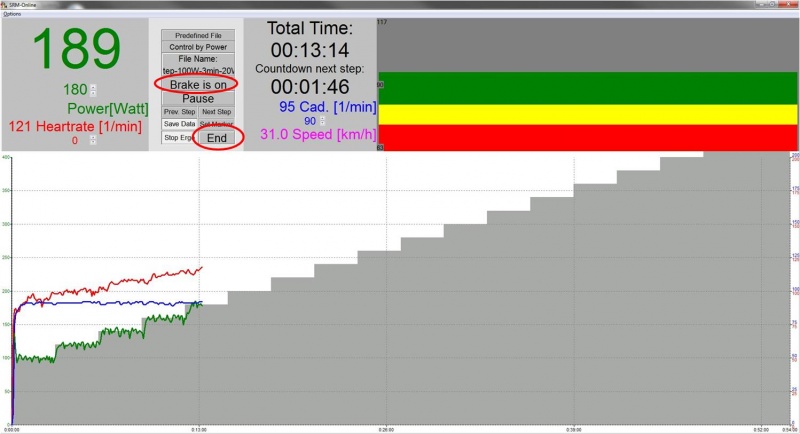Image resolution: width=800 pixels, height=434 pixels.
Task: Click the red cadence zone band
Action: [x=590, y=139]
